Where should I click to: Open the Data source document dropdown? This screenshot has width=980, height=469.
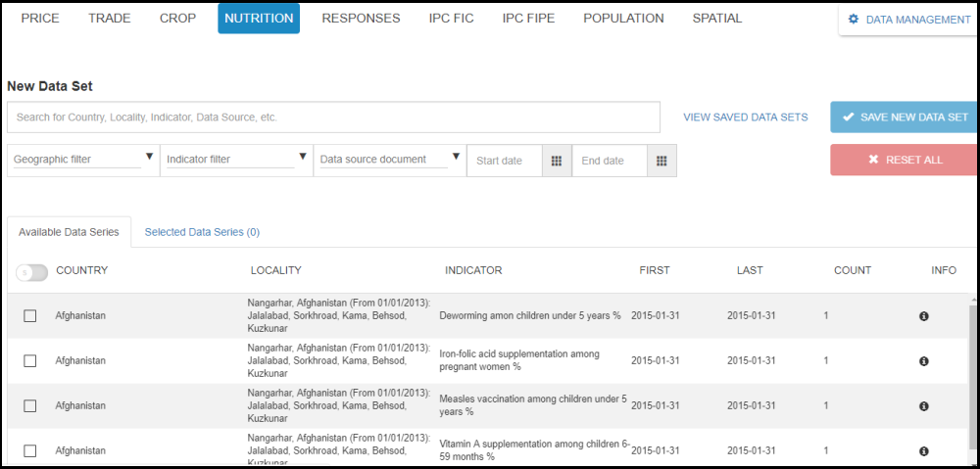[390, 159]
